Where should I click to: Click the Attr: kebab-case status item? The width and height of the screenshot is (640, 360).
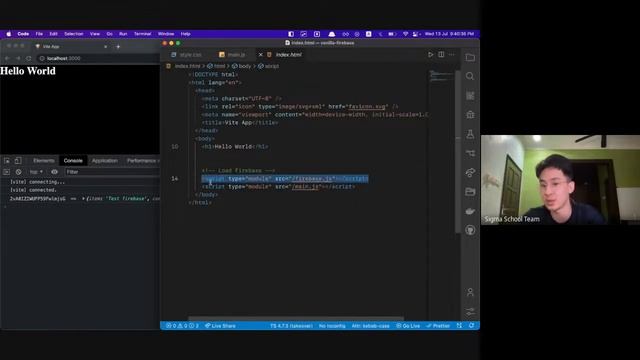click(370, 326)
